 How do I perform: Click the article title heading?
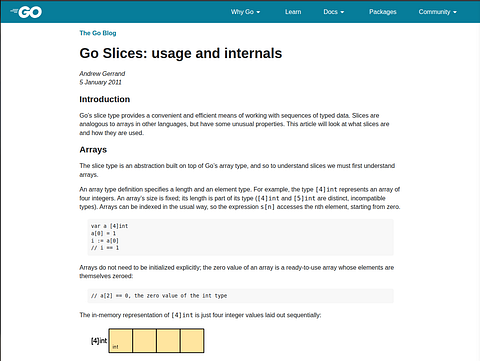click(x=181, y=53)
